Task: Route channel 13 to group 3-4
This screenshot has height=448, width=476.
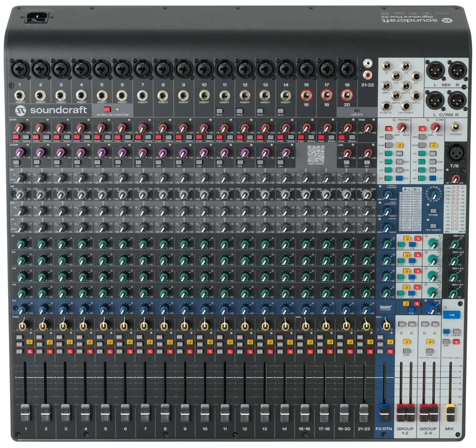Action: [x=260, y=352]
